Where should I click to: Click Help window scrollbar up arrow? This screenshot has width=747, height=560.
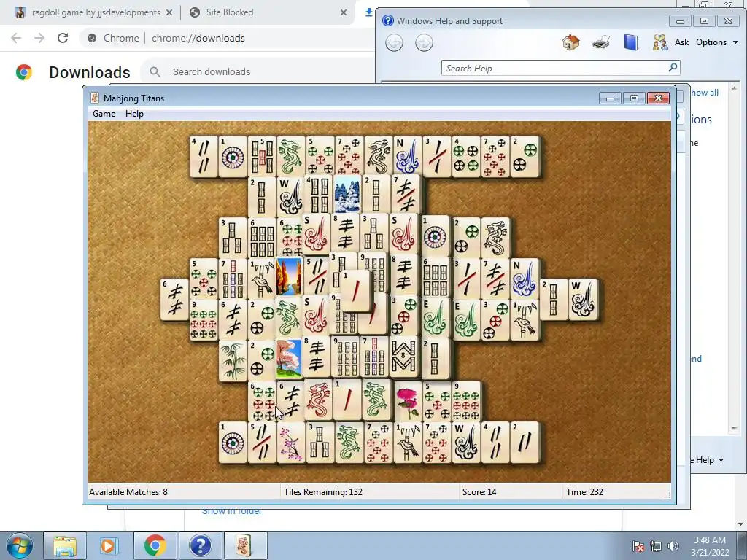point(734,88)
